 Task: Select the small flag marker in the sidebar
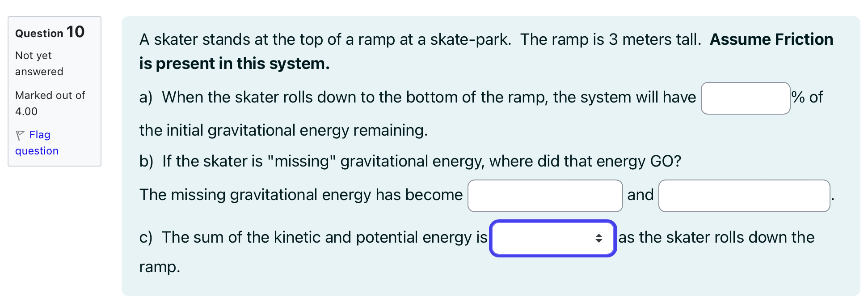pyautogui.click(x=20, y=134)
